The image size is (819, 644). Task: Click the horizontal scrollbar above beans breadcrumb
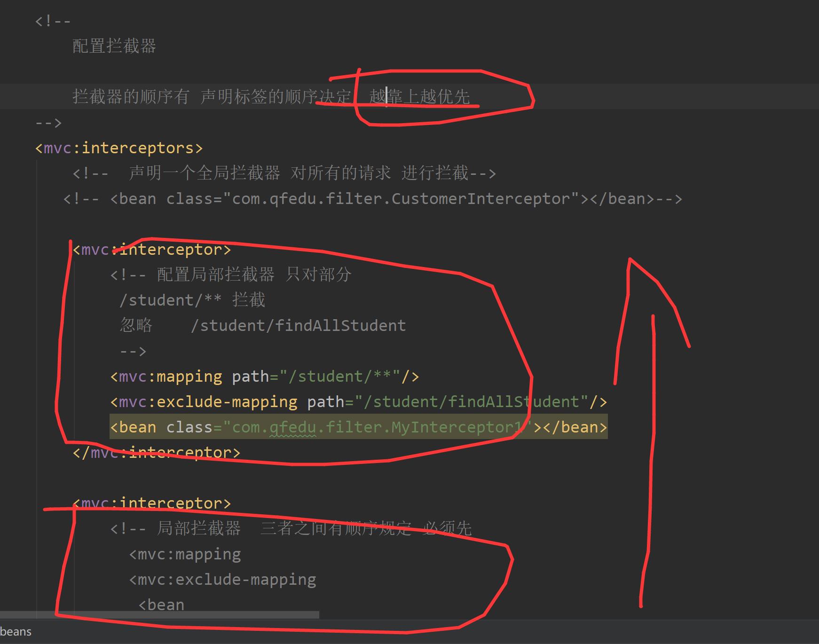point(160,615)
